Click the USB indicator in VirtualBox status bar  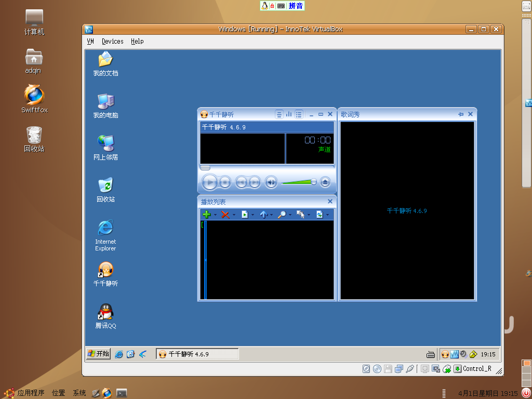410,369
